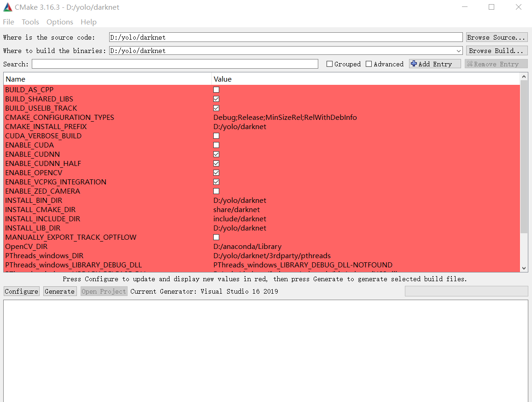Click the CMake icon on the taskbar area

7,7
